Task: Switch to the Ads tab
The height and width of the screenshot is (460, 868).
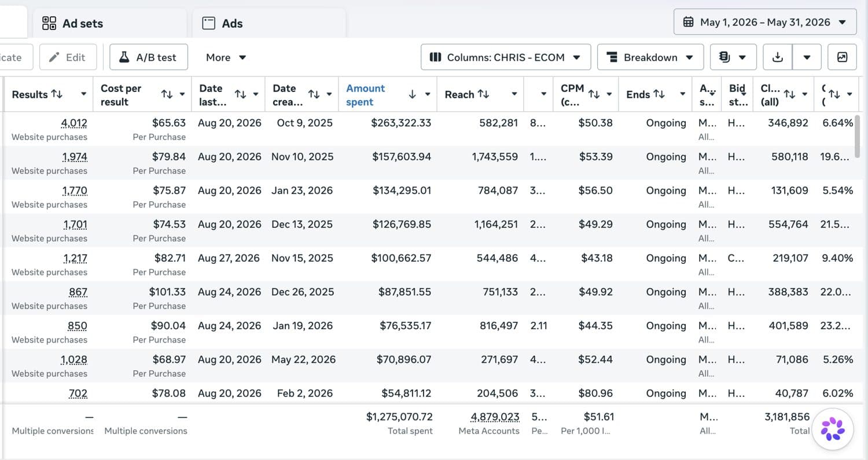Action: coord(269,23)
